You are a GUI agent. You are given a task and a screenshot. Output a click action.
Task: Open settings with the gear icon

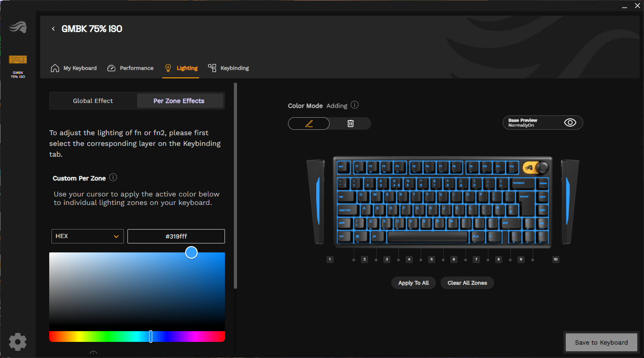18,342
